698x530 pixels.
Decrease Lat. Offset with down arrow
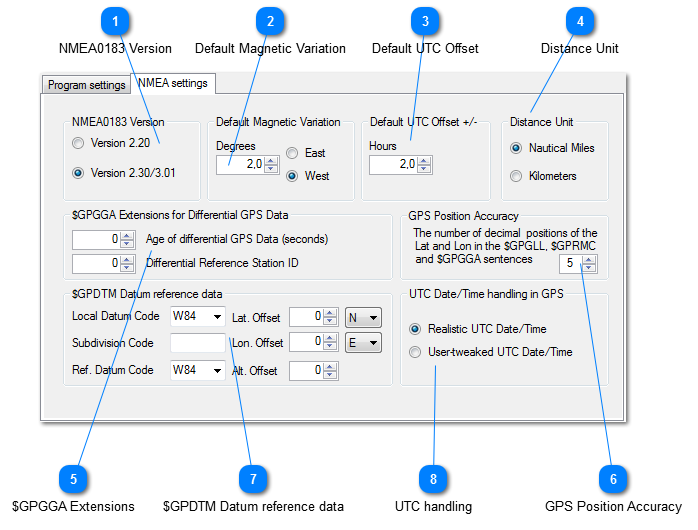coord(330,321)
